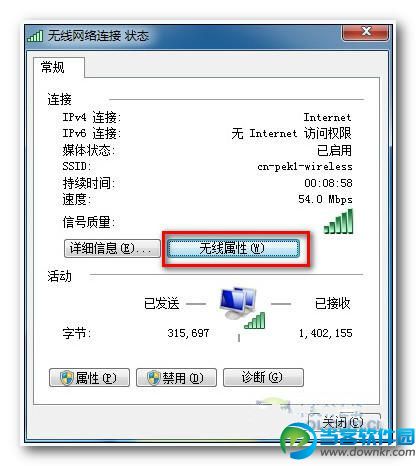Open 无线属性(W) wireless properties

tap(233, 248)
